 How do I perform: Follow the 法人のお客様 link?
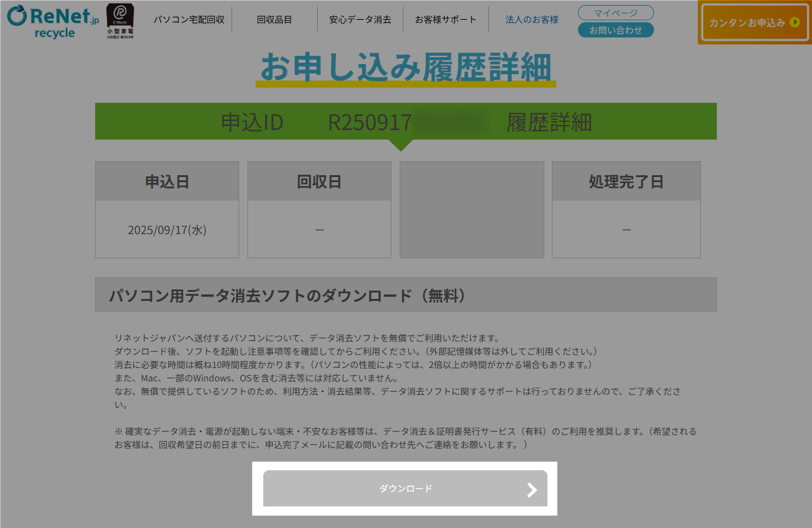(x=532, y=20)
